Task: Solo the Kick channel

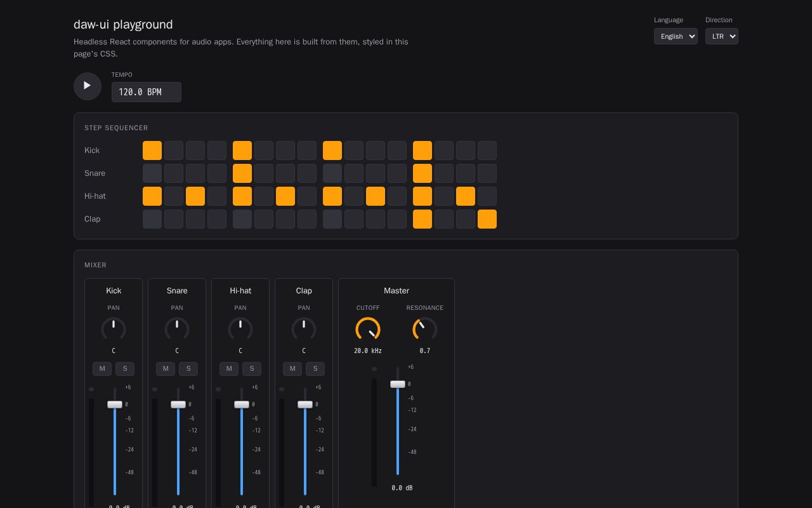Action: 125,369
